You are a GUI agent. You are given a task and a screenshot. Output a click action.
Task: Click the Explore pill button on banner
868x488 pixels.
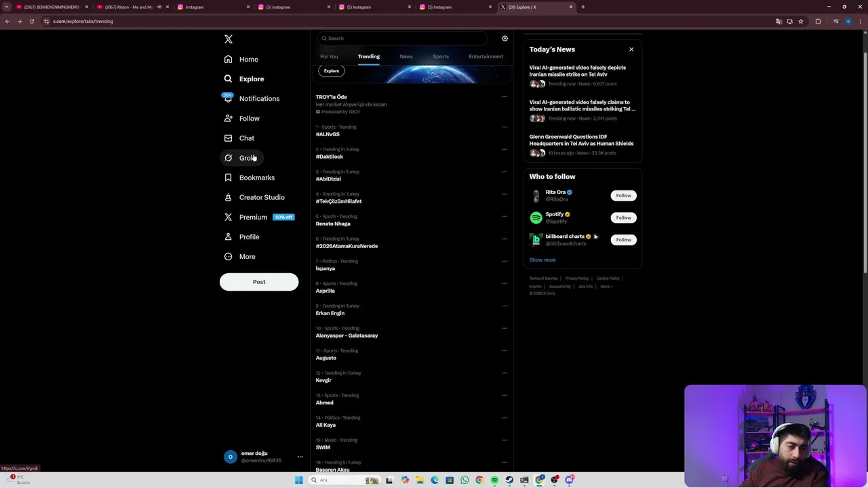332,70
